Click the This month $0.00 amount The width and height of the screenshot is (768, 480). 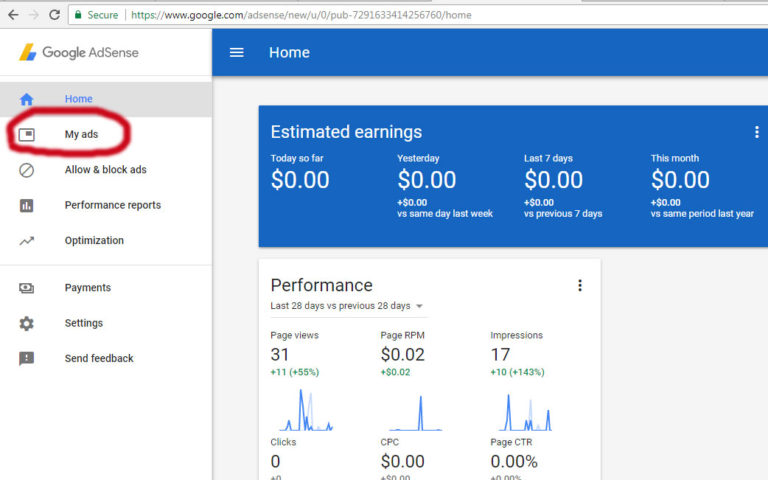click(x=680, y=179)
